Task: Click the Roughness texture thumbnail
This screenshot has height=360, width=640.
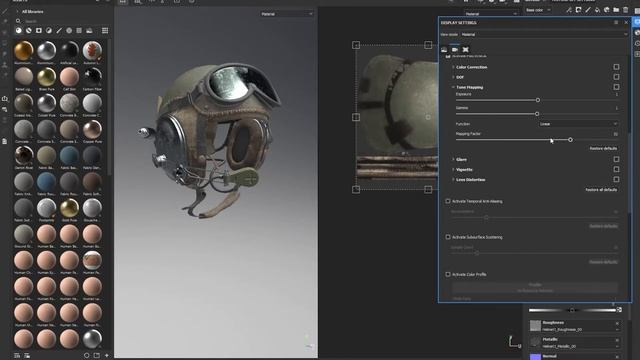Action: coord(535,325)
